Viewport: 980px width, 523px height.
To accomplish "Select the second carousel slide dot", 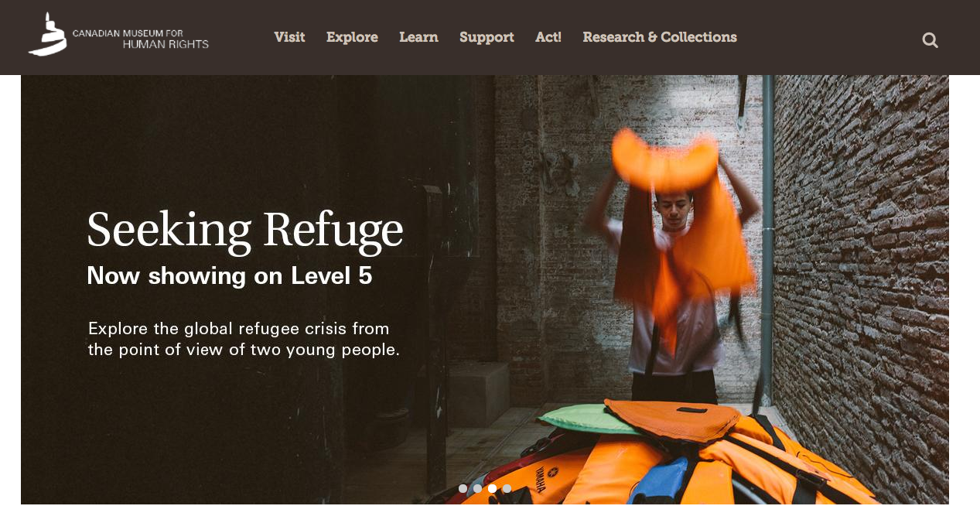I will 477,488.
